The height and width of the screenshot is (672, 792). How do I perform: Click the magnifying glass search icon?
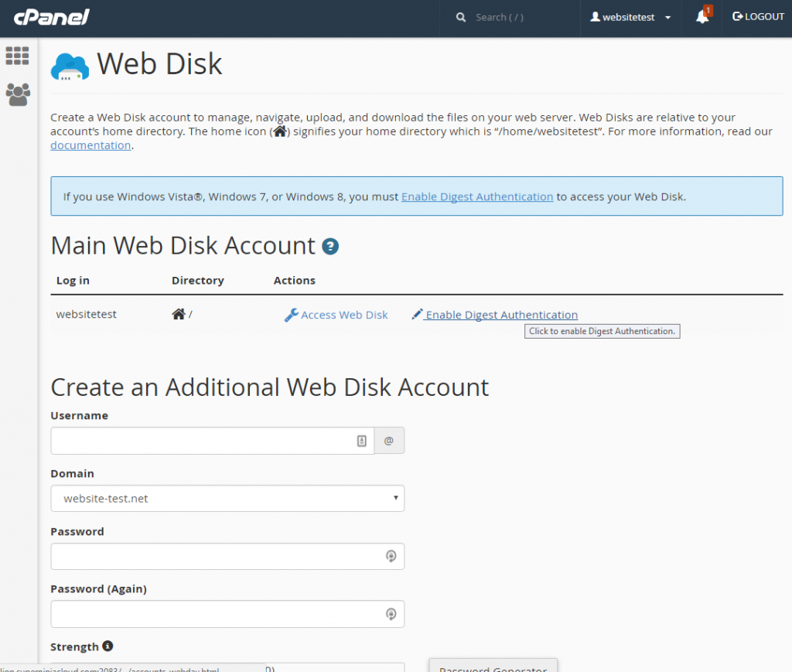[x=460, y=16]
